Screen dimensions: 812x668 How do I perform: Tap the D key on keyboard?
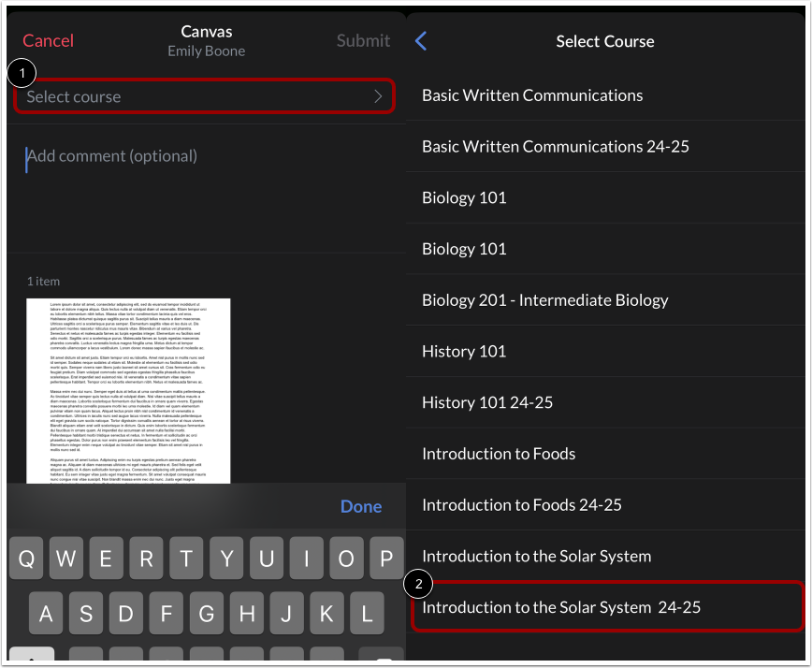tap(126, 614)
